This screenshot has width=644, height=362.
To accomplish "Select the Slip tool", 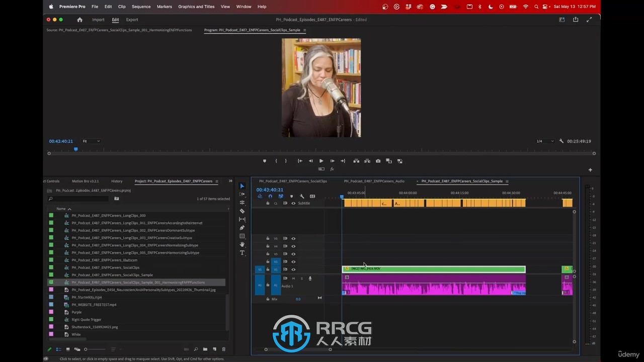I will click(x=242, y=219).
